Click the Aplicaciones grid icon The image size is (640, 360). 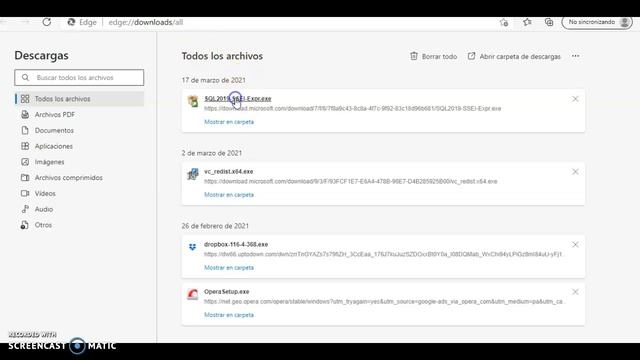point(25,146)
